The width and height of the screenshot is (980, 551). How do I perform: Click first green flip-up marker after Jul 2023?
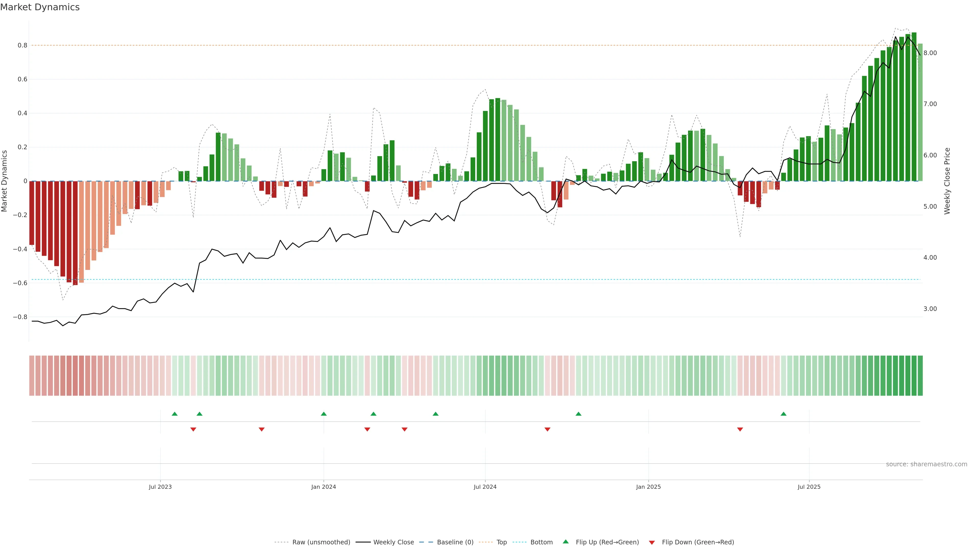[175, 414]
